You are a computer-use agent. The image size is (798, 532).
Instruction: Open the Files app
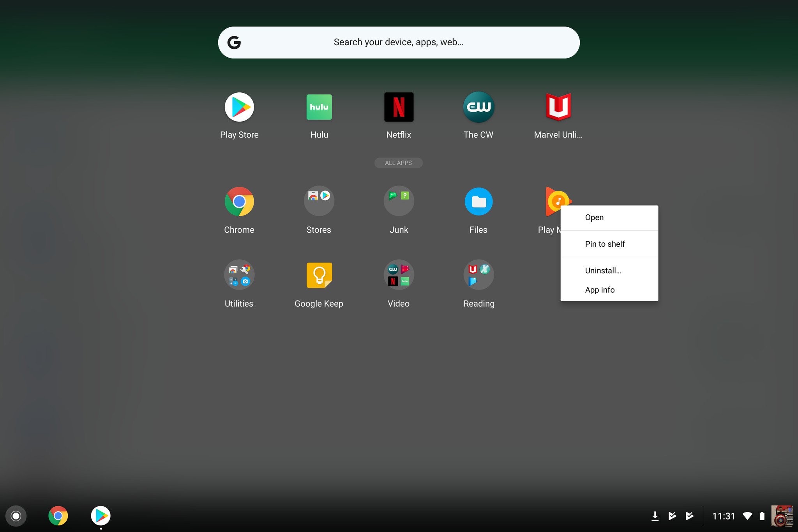[x=478, y=202]
